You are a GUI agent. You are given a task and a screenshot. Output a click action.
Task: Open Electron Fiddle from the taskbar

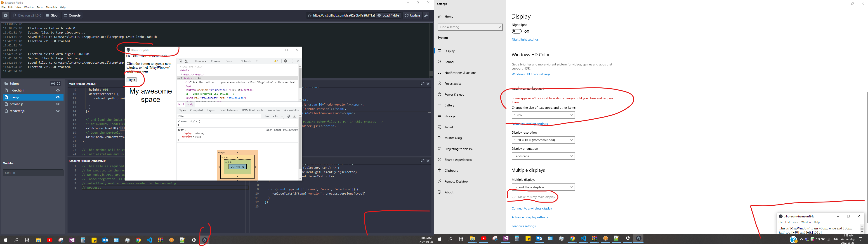tap(205, 240)
